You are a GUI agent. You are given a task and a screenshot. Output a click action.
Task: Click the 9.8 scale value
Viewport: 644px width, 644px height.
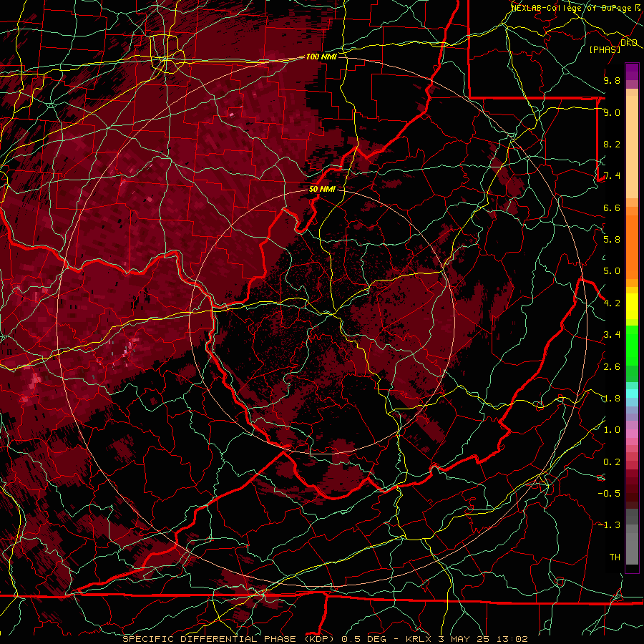[612, 80]
